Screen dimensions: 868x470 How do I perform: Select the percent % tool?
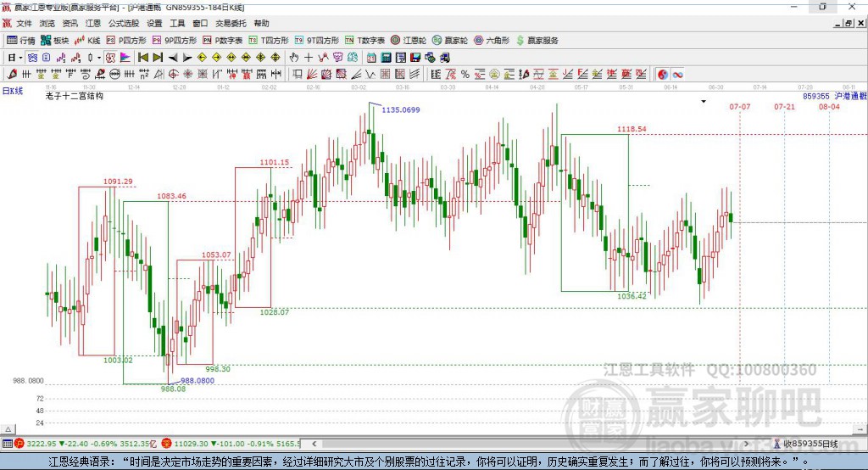(465, 75)
